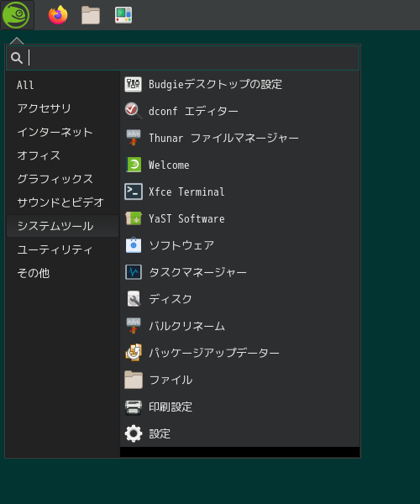Image resolution: width=420 pixels, height=504 pixels.
Task: Open Budgieデスクトップの設定 icon
Action: click(134, 85)
